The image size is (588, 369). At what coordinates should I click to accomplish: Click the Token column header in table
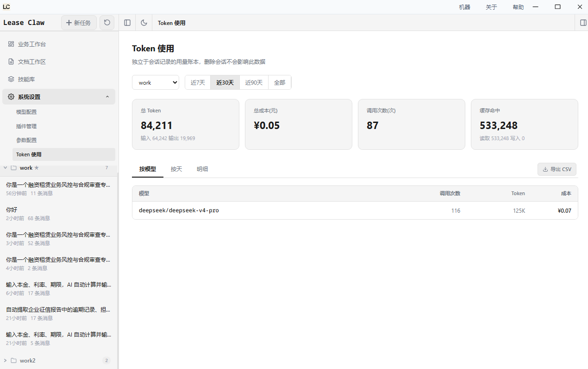click(x=518, y=194)
